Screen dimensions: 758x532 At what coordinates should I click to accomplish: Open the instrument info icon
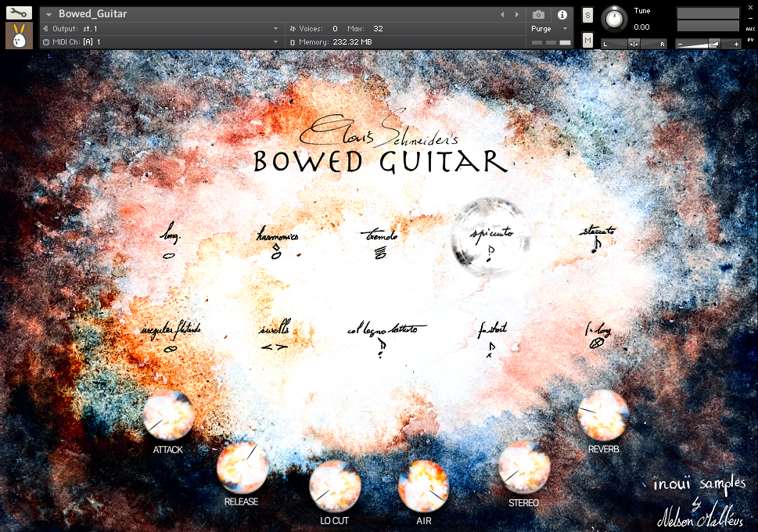562,14
